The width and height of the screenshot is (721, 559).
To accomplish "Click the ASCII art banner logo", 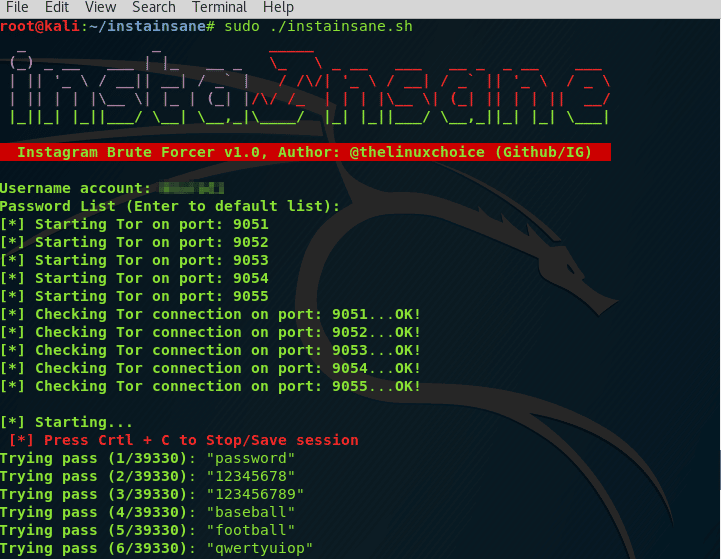I will (308, 89).
